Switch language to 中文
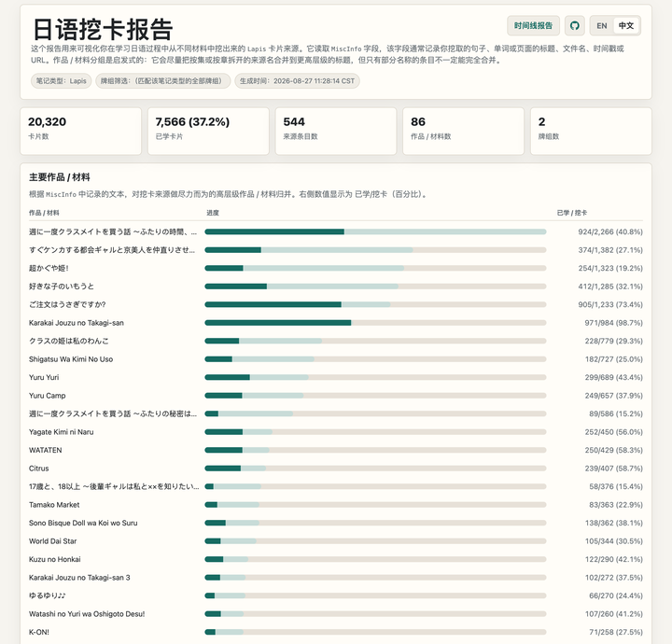672x644 pixels. pyautogui.click(x=625, y=26)
